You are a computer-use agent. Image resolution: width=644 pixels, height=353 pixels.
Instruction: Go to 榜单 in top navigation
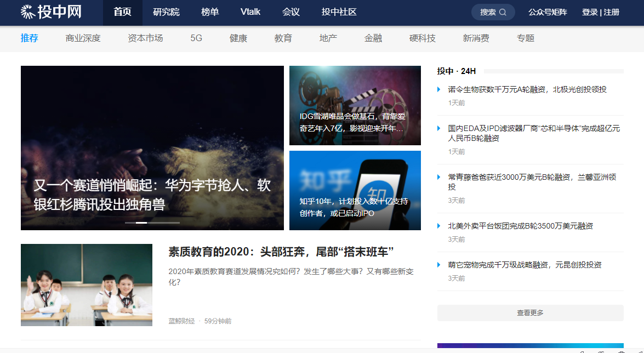point(210,12)
